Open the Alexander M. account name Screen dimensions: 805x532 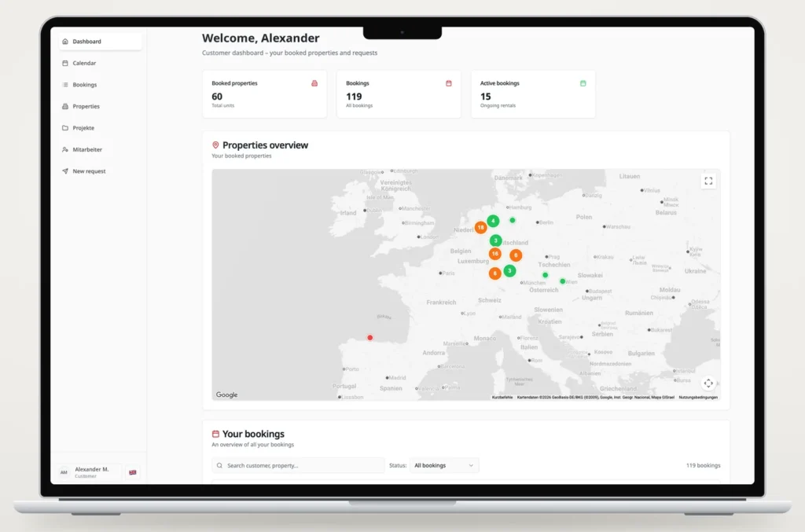[92, 469]
